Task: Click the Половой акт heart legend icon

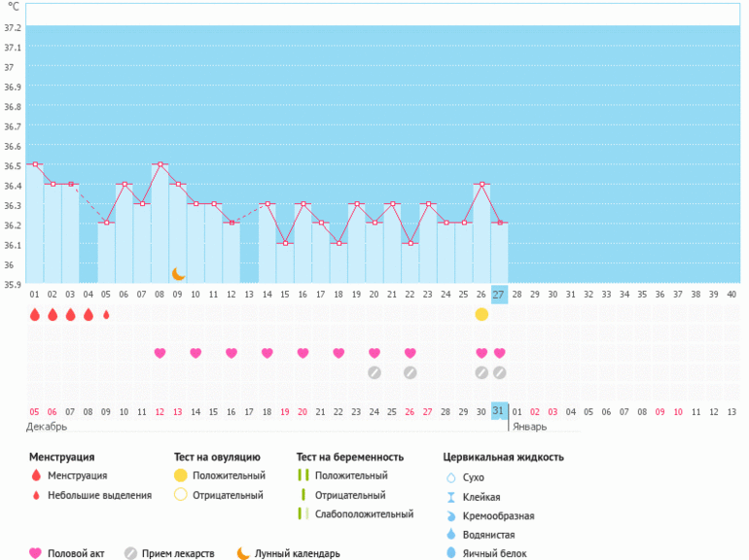Action: click(36, 553)
